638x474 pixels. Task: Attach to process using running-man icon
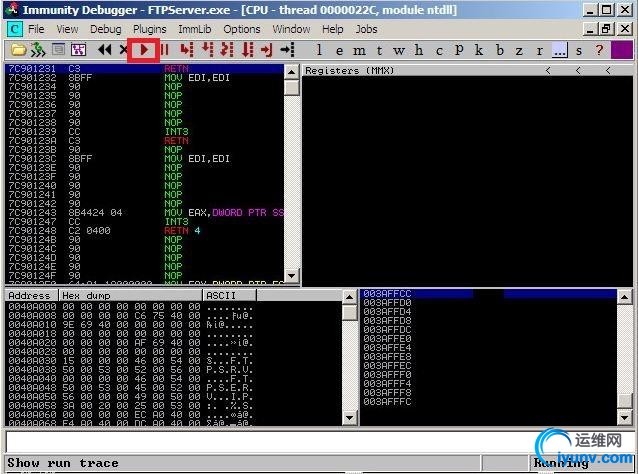(38, 50)
